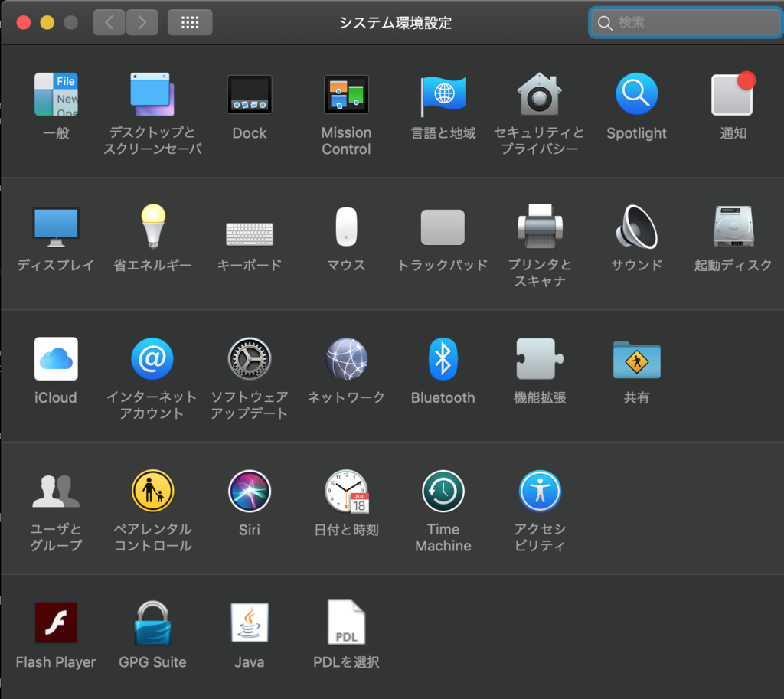Viewport: 784px width, 699px height.
Task: Open ネットワーク (Network) settings
Action: click(346, 358)
